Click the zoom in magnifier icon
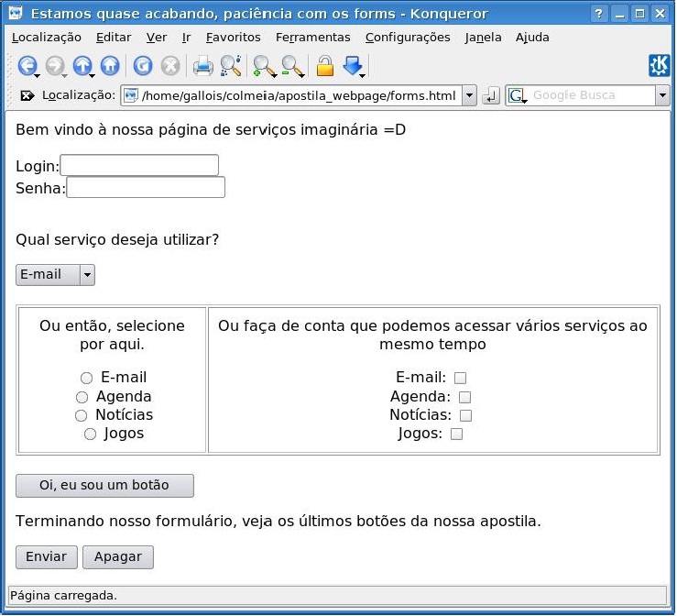 point(264,65)
